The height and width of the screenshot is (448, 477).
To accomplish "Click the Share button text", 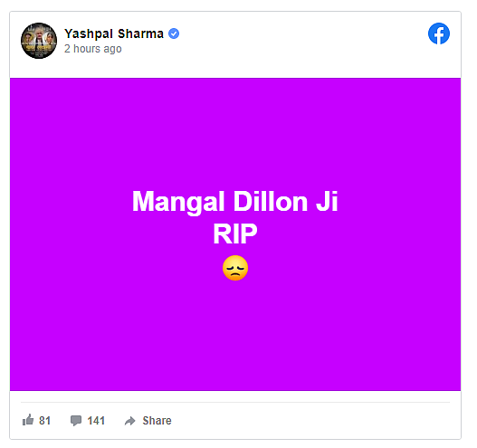I will click(x=157, y=420).
